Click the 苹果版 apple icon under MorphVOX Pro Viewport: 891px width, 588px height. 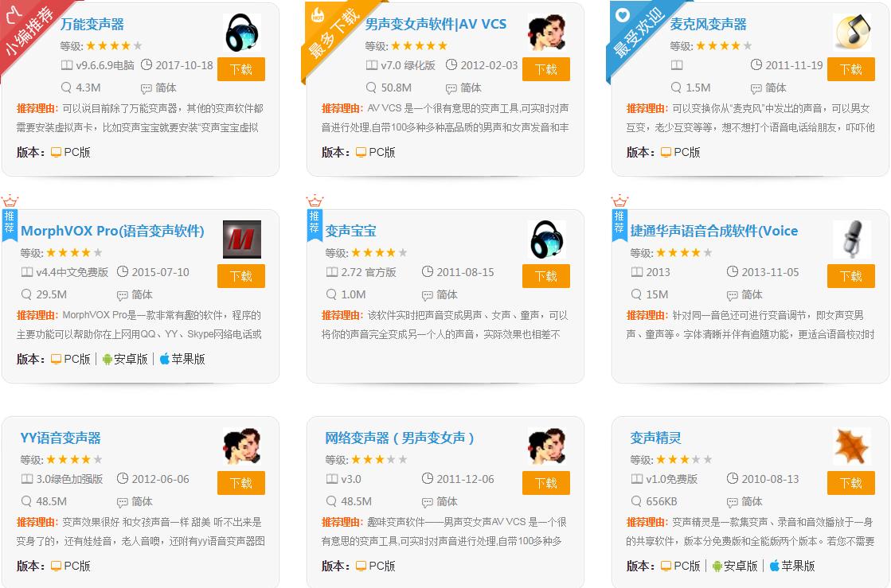[x=164, y=359]
